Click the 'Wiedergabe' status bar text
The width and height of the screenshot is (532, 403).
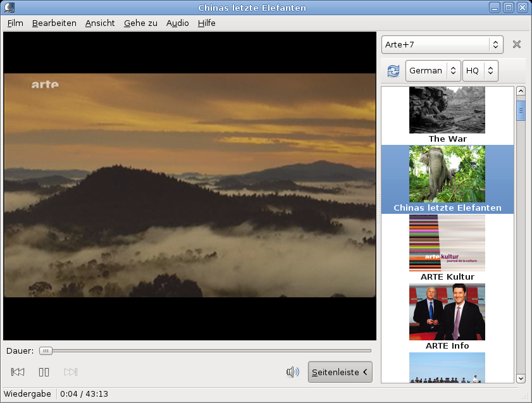pos(27,394)
